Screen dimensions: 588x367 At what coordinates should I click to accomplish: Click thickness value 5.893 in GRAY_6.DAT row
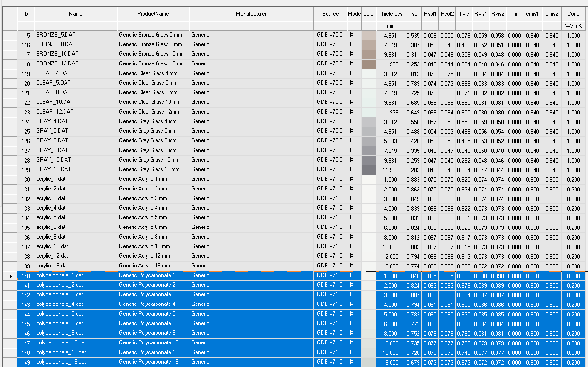point(391,141)
